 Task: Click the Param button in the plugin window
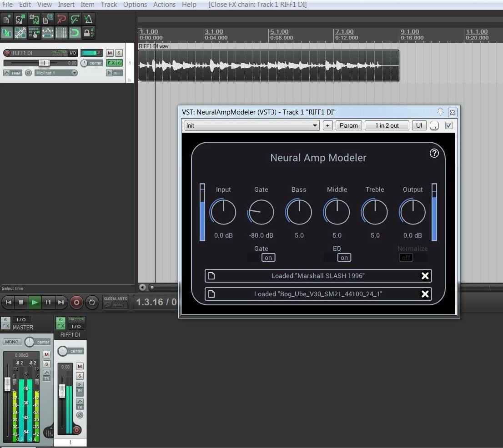coord(348,125)
